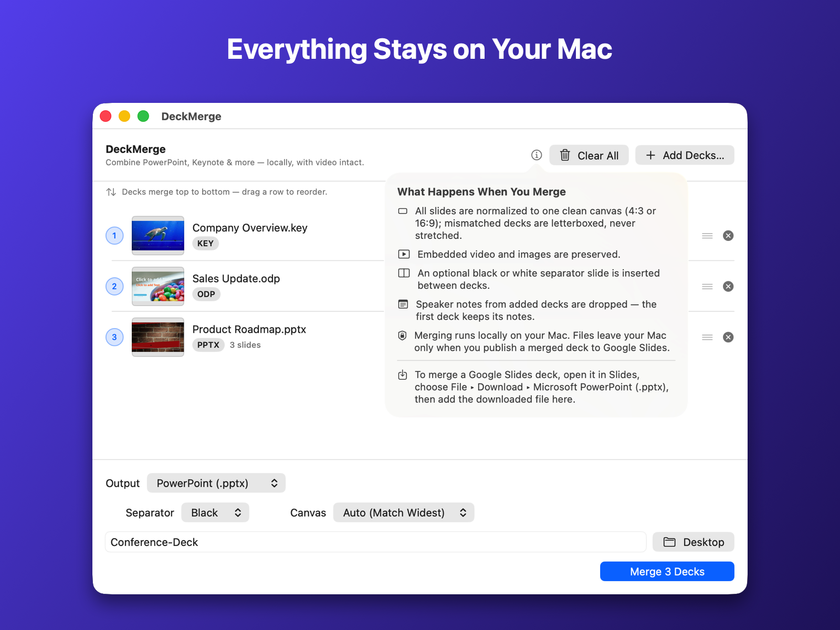Click the Separator label
This screenshot has width=840, height=630.
point(150,513)
